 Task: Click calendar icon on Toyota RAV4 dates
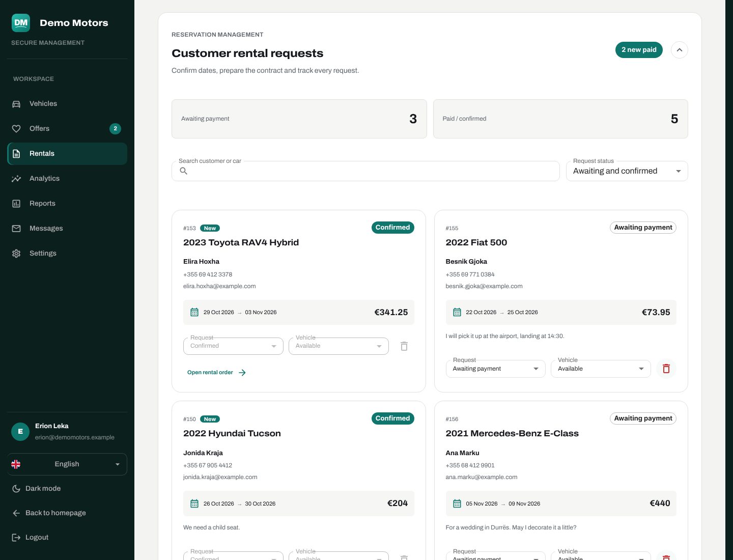tap(194, 313)
